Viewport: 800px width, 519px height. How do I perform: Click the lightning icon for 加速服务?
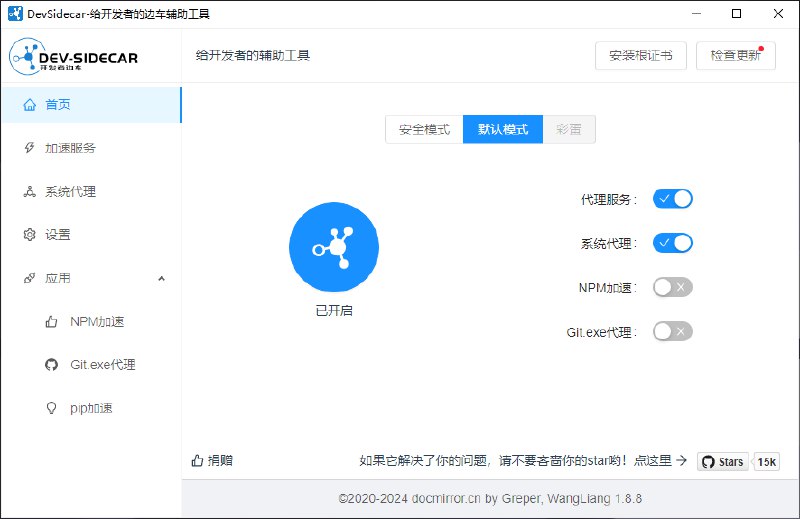[29, 148]
